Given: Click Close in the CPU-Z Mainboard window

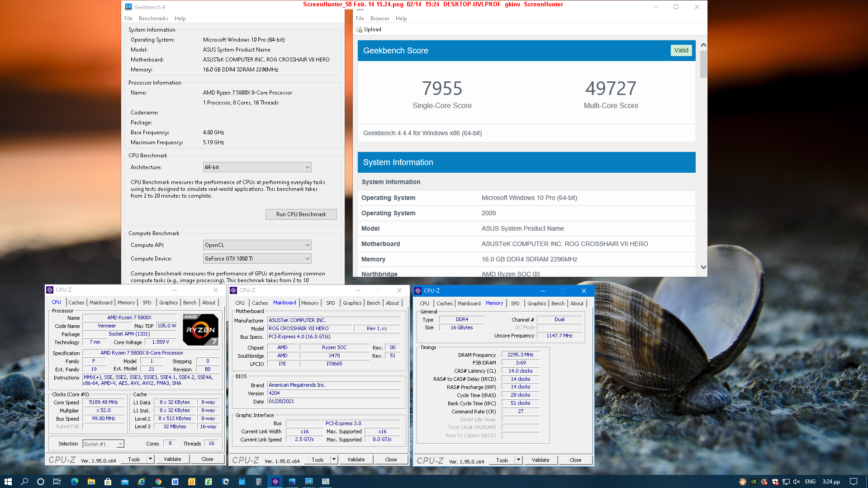Looking at the screenshot, I should pyautogui.click(x=391, y=460).
